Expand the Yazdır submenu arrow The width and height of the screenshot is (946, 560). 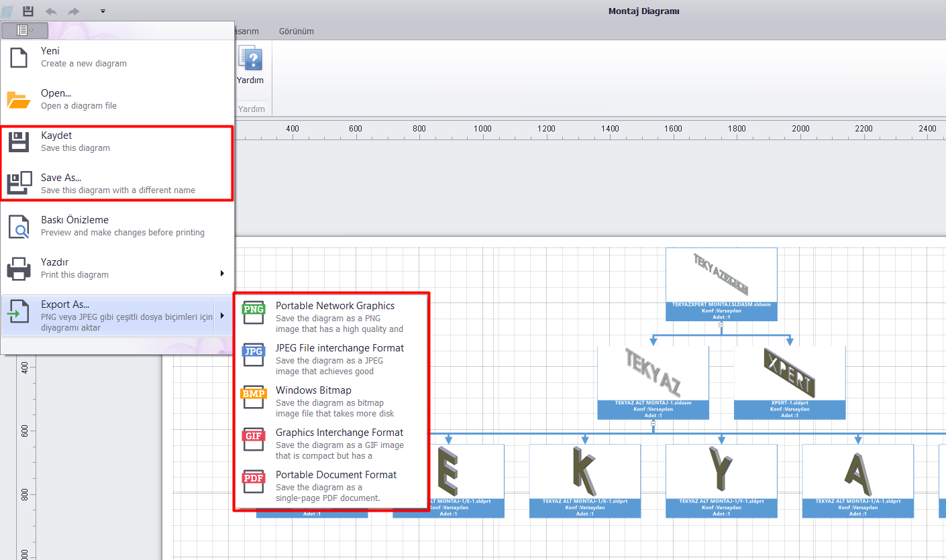[x=222, y=273]
